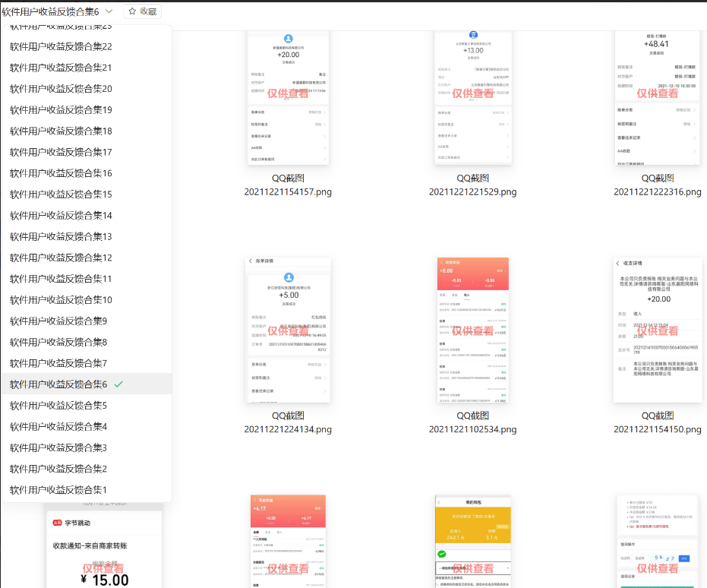View the +5.00 账单详情 screenshot thumbnail
The image size is (707, 588).
(288, 330)
